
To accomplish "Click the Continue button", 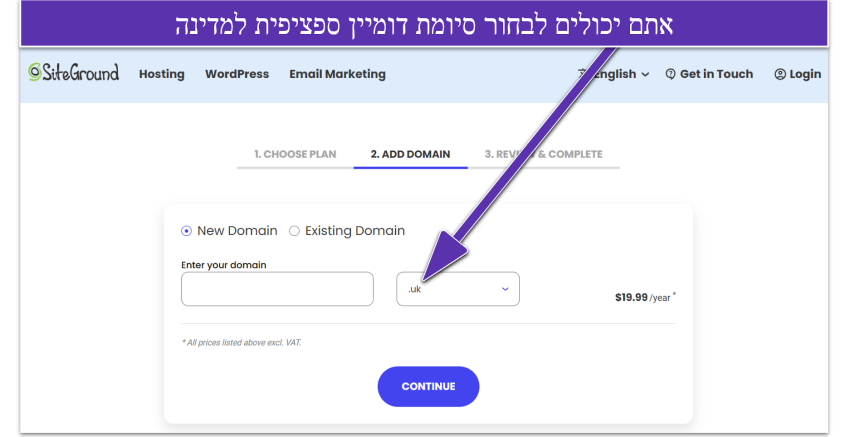I will (428, 387).
